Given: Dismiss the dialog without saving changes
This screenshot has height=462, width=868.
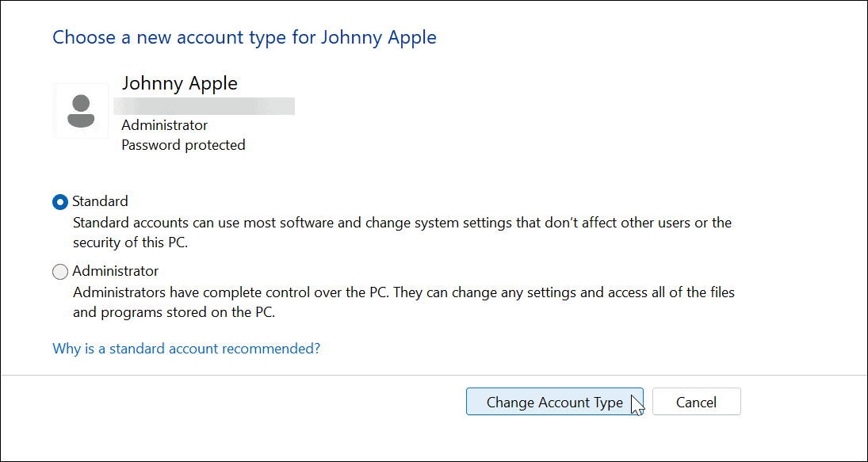Looking at the screenshot, I should 695,401.
